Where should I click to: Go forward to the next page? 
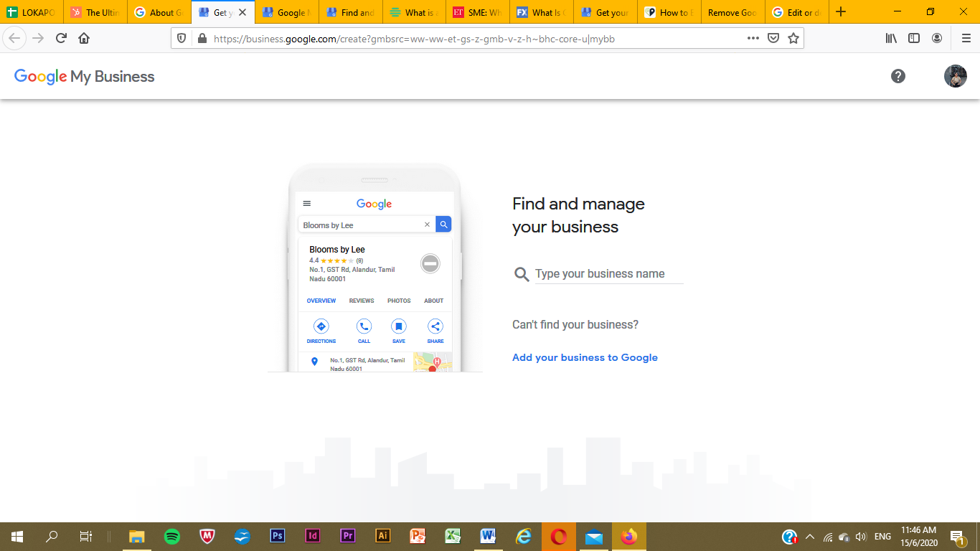coord(38,38)
